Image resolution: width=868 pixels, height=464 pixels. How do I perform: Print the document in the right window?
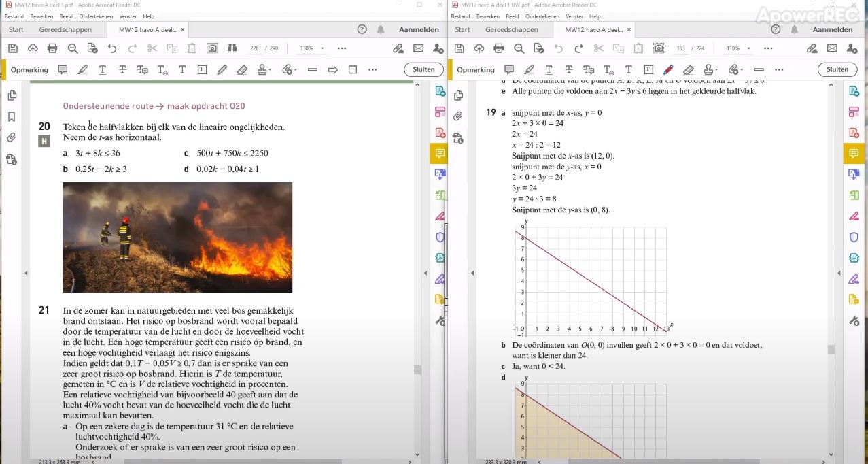pos(499,48)
